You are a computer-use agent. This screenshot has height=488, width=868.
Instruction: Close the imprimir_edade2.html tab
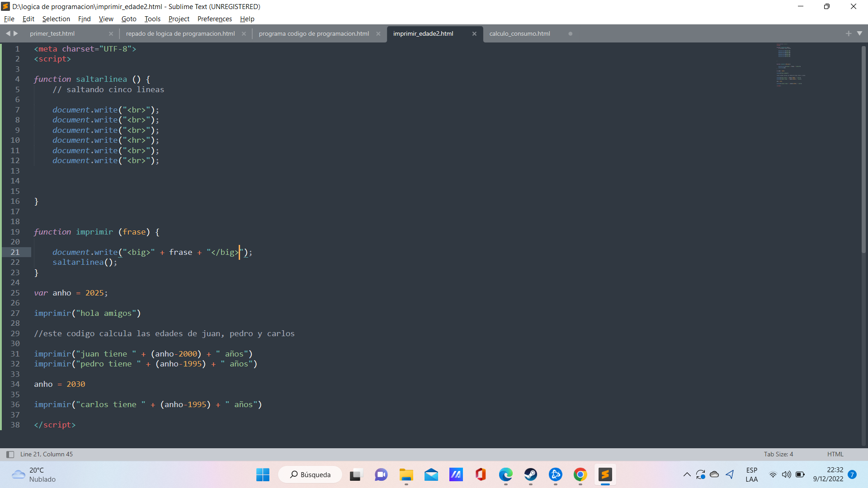point(474,33)
